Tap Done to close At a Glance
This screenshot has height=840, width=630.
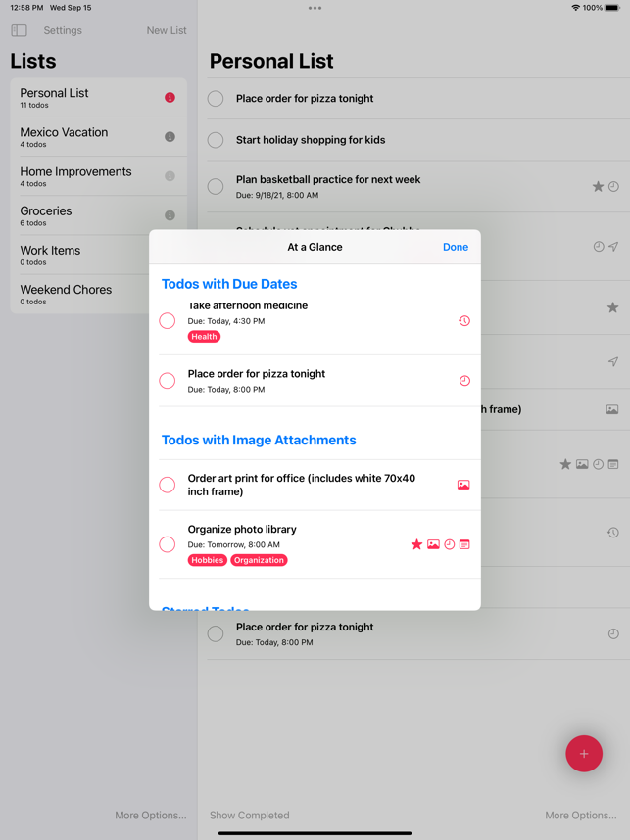coord(456,247)
